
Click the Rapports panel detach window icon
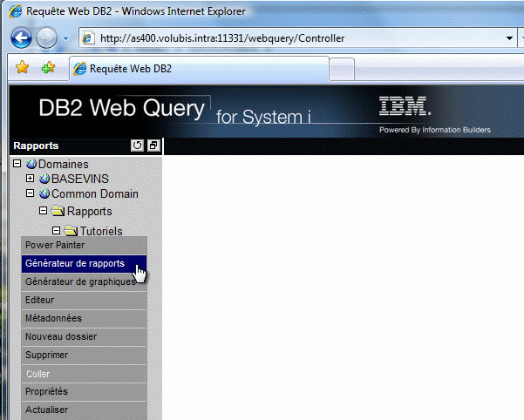pos(153,146)
